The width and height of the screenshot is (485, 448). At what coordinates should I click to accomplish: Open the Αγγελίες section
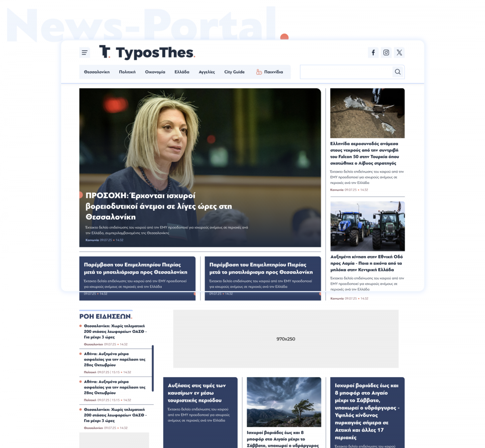pyautogui.click(x=207, y=72)
